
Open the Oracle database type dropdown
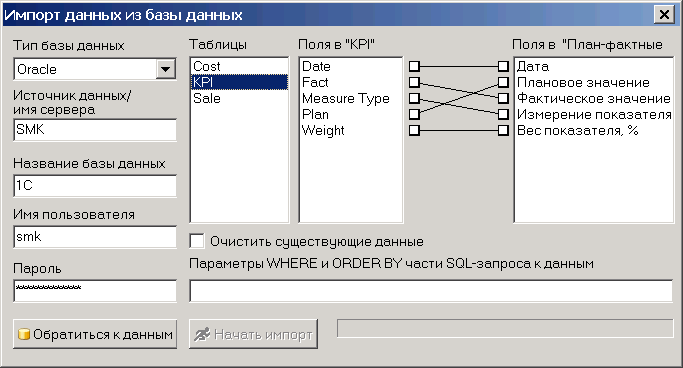[x=166, y=69]
